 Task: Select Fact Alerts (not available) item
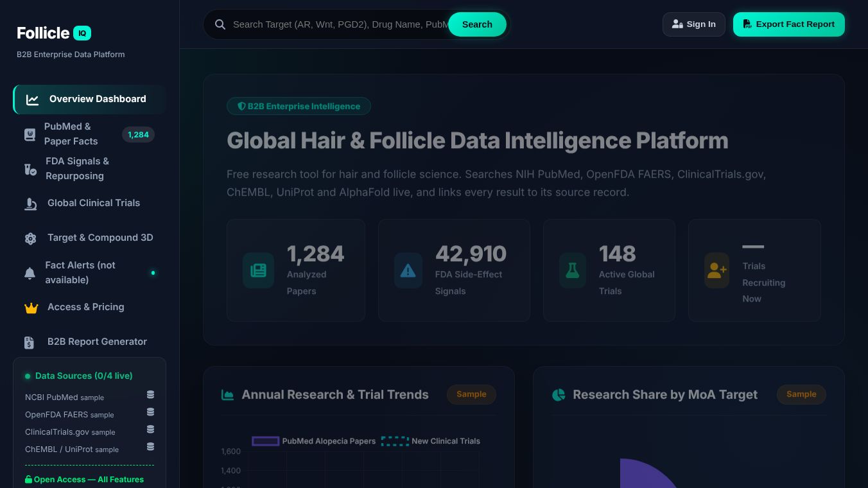(x=89, y=273)
